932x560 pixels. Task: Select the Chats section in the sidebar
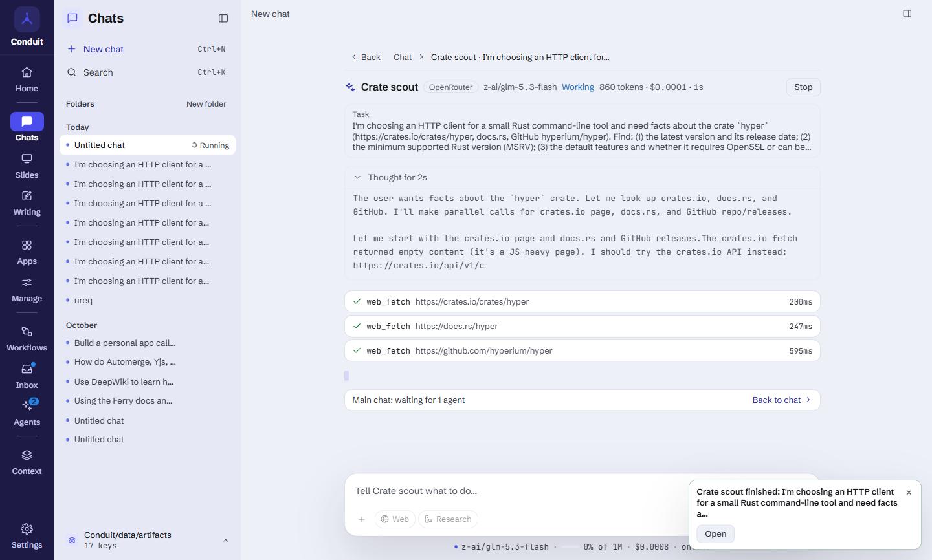pyautogui.click(x=27, y=128)
